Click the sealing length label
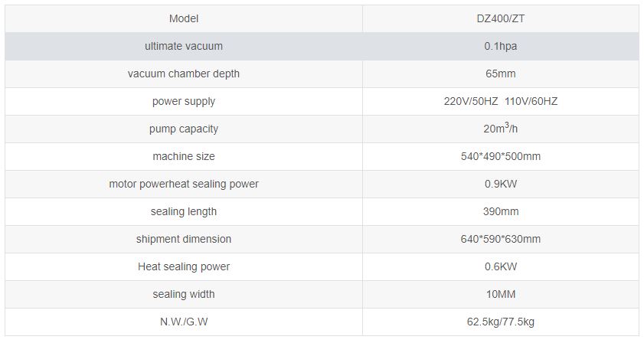The height and width of the screenshot is (343, 644). (184, 211)
